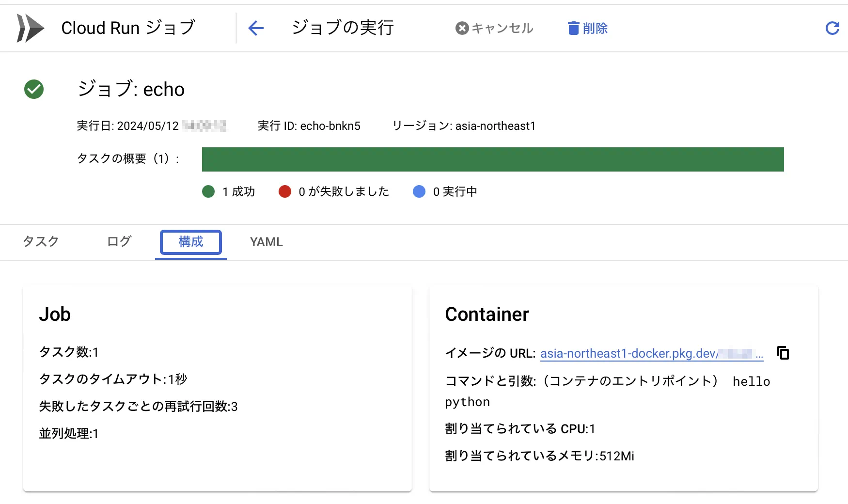Click the 削除 delete button
Viewport: 848px width, 504px height.
[x=588, y=28]
